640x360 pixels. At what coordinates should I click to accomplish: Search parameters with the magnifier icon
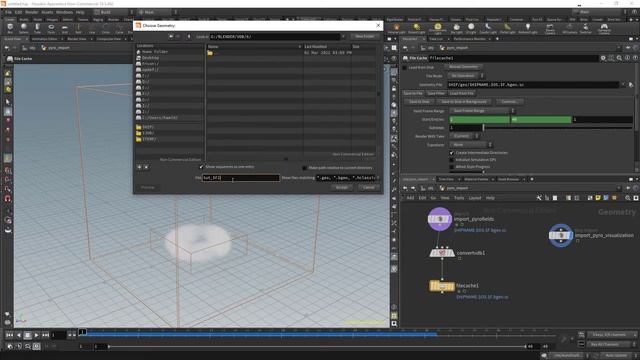click(619, 58)
